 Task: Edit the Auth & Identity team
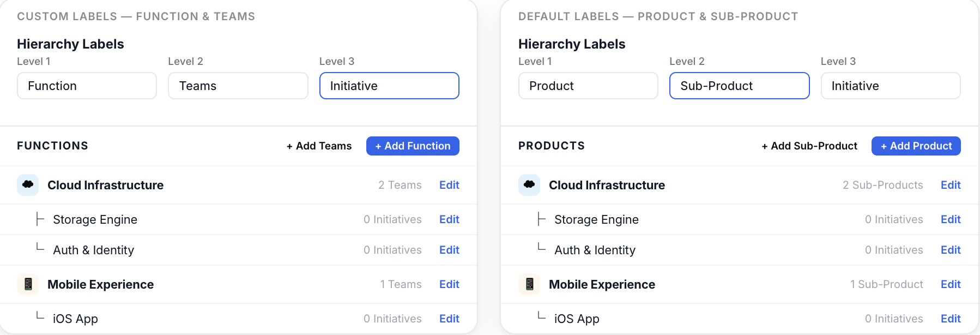coord(449,250)
